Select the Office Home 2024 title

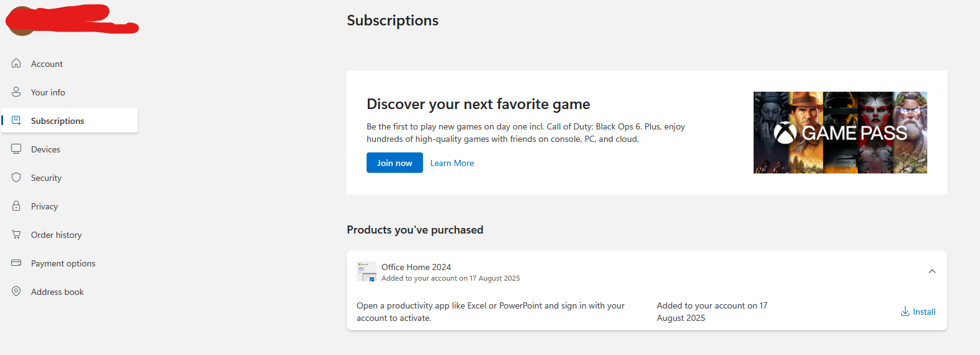(416, 267)
